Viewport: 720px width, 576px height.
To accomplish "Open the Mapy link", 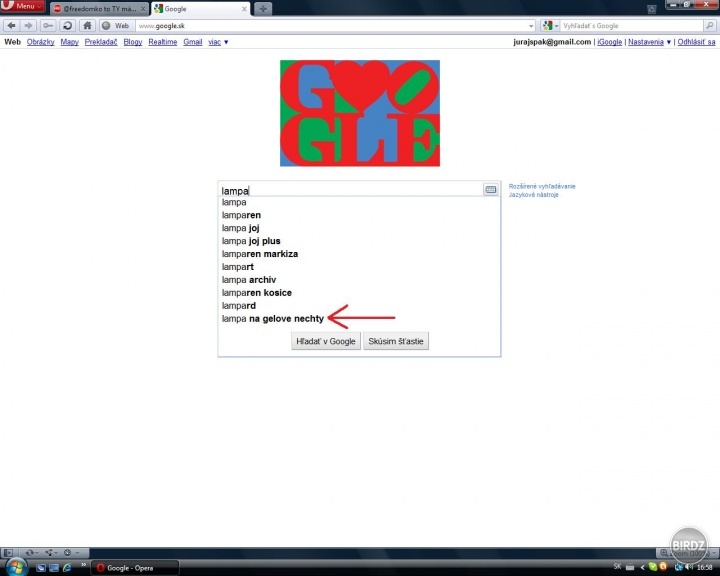I will [69, 42].
